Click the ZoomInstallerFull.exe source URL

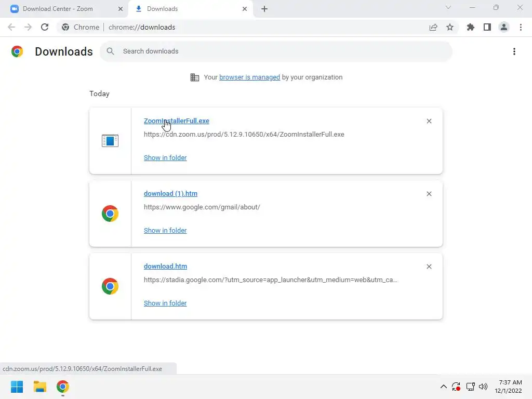coord(244,135)
